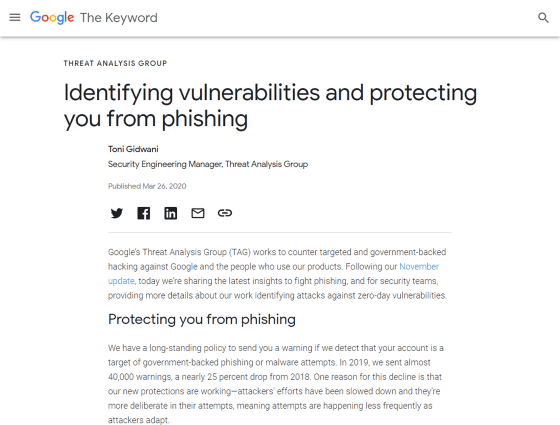Image resolution: width=560 pixels, height=425 pixels.
Task: Open the hamburger navigation menu
Action: [15, 17]
